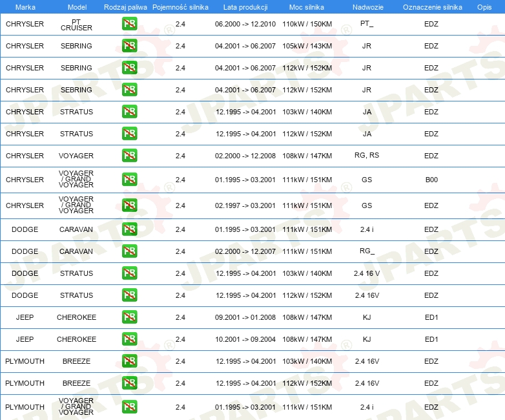This screenshot has width=505, height=420.
Task: Click fuel icon in Dodge Stratus 112kW row
Action: pyautogui.click(x=129, y=295)
